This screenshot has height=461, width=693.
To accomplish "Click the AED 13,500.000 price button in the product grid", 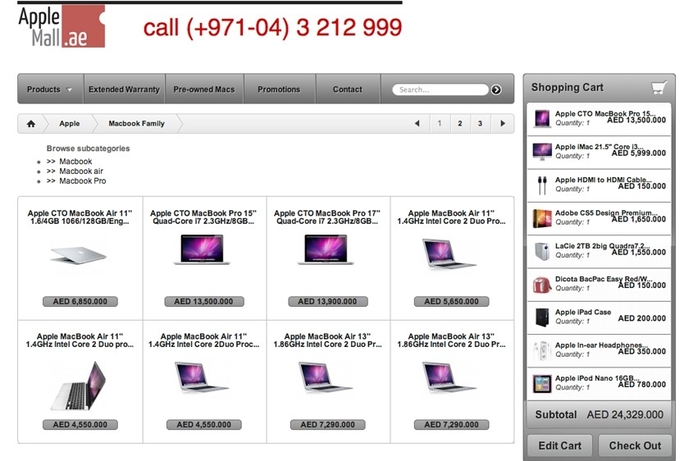I will [x=204, y=301].
